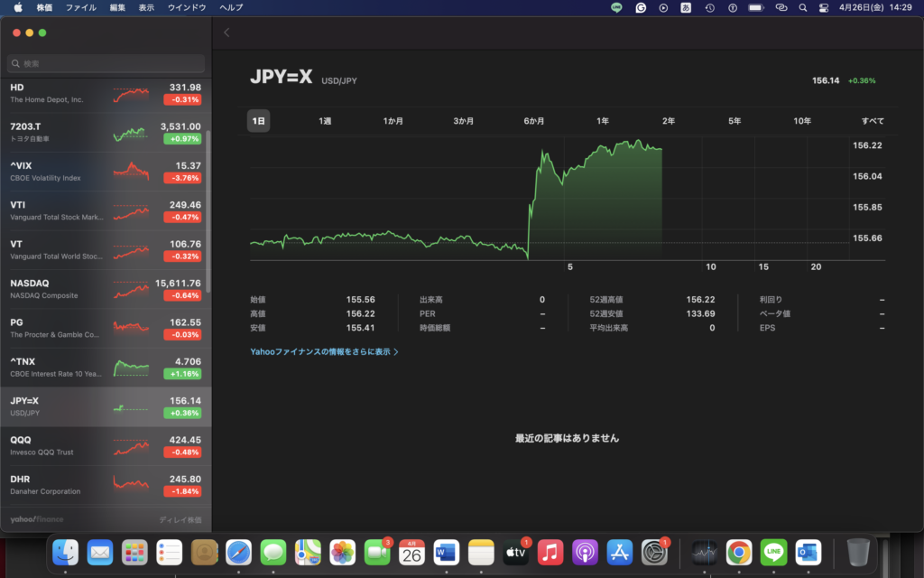This screenshot has height=578, width=924.
Task: Click the back chevron in the detail view
Action: click(x=226, y=31)
